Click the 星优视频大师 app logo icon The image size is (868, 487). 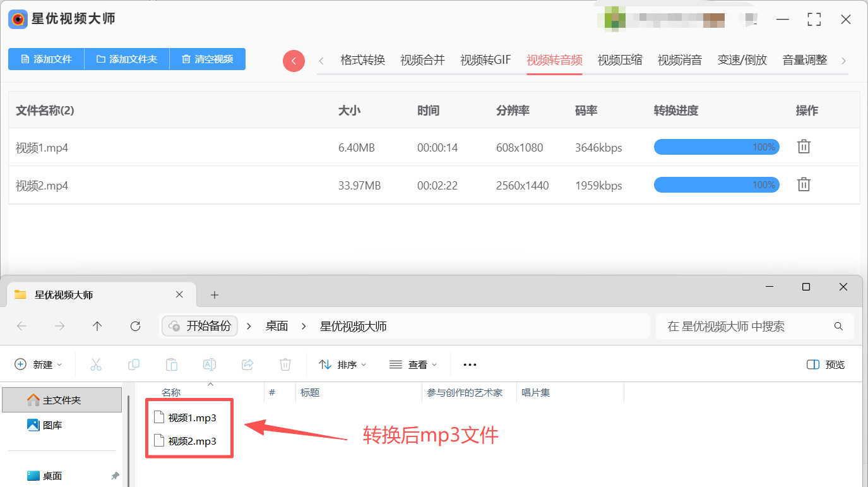[18, 19]
